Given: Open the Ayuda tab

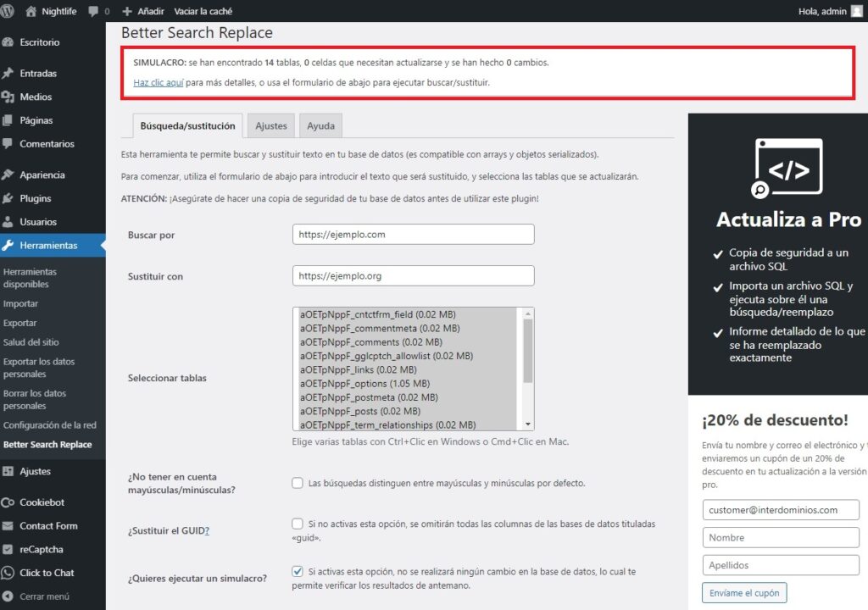Looking at the screenshot, I should coord(321,125).
